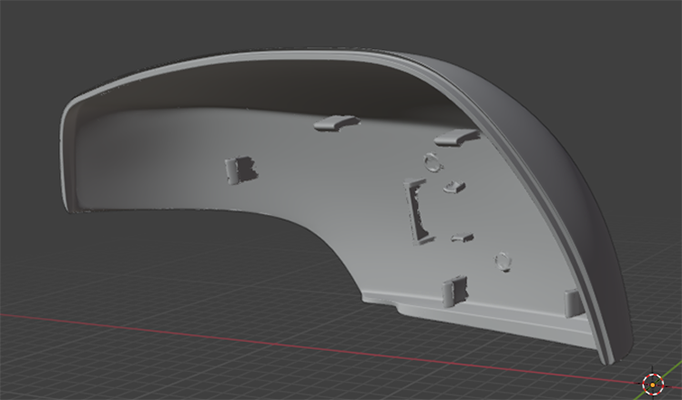Select the lower circular boss right of the slot
Viewport: 682px width, 400px height.
tap(502, 261)
